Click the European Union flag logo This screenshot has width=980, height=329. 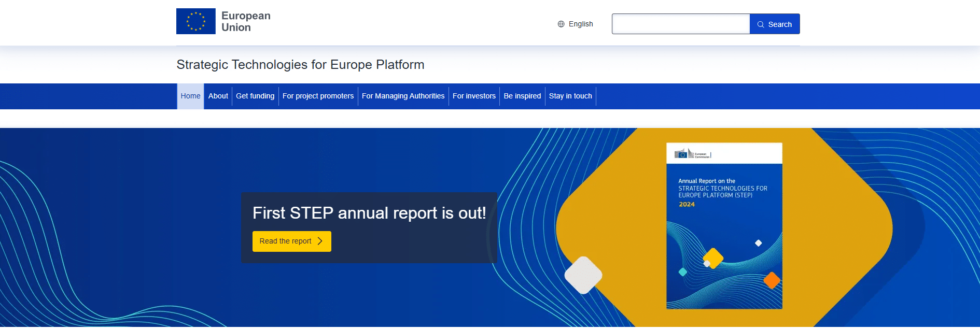(x=195, y=21)
